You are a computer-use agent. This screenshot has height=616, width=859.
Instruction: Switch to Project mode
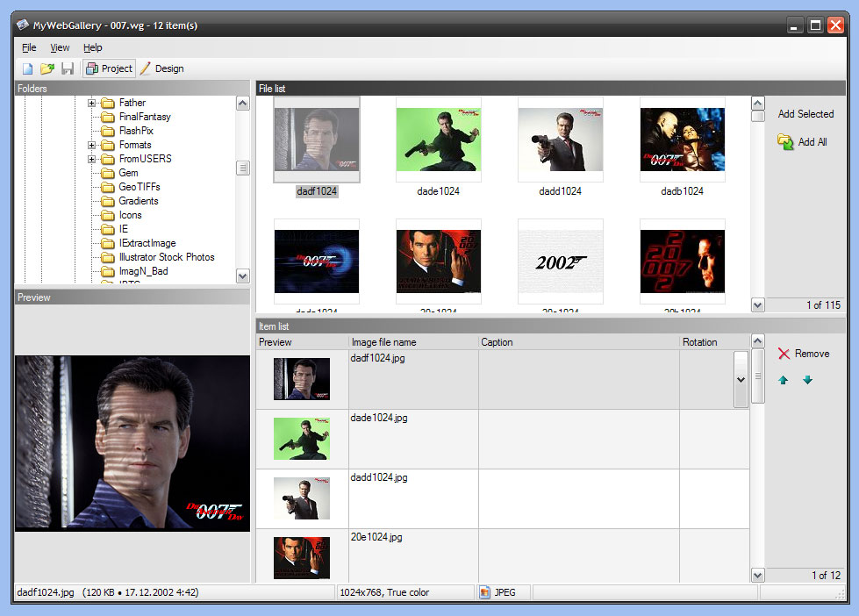click(109, 68)
